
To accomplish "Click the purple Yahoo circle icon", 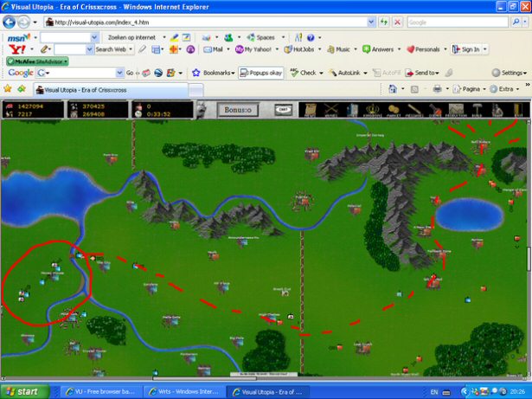I will pyautogui.click(x=190, y=49).
